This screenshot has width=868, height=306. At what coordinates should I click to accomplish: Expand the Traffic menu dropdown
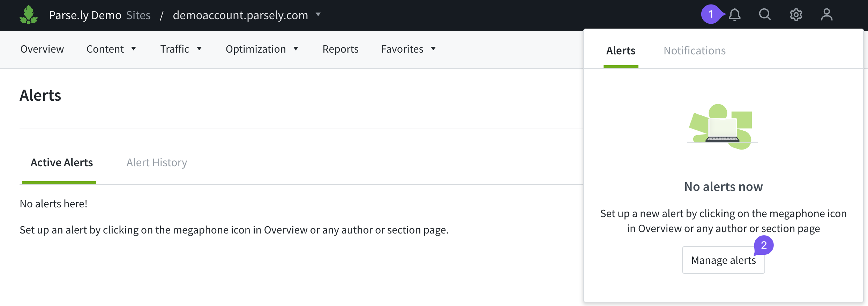[x=181, y=49]
